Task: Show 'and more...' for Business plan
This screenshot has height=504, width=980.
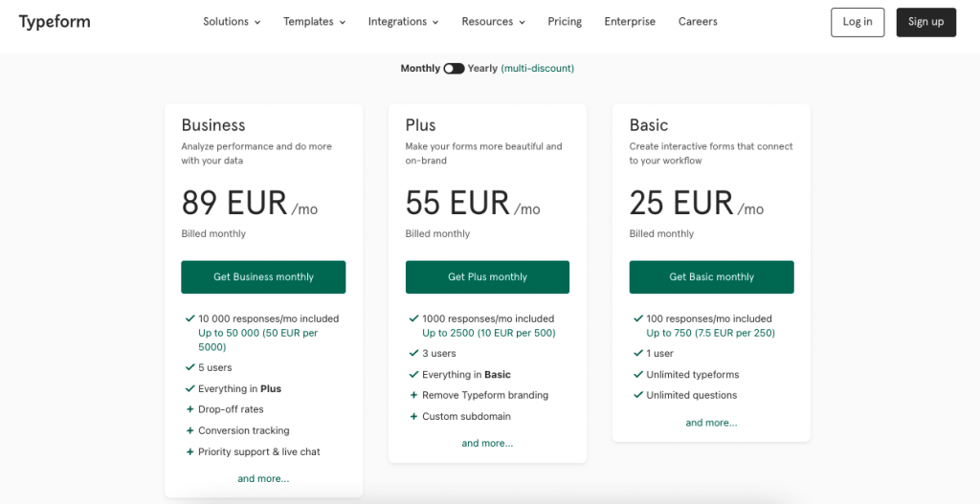Action: 263,479
